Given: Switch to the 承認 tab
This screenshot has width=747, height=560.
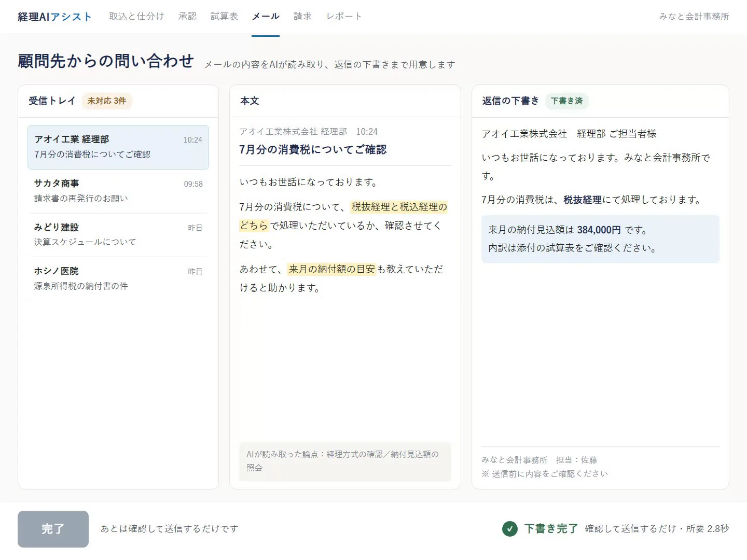Looking at the screenshot, I should point(187,17).
